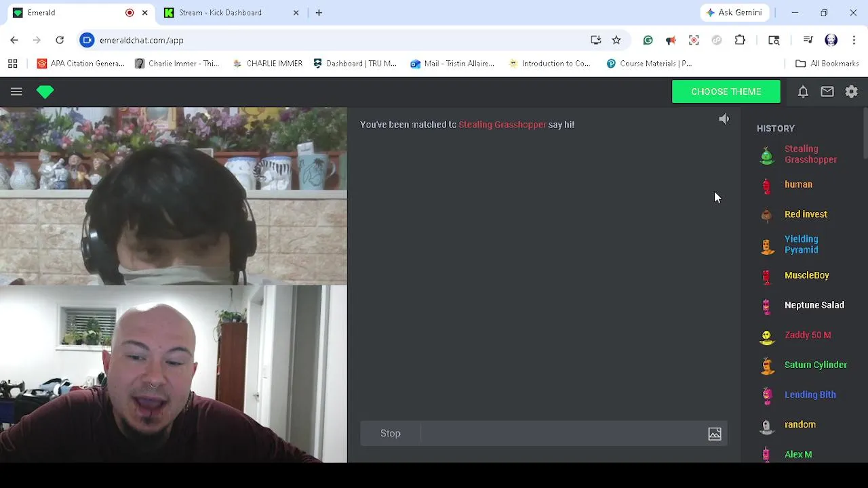
Task: Open Stealing Grasshopper link in match message
Action: [x=502, y=125]
